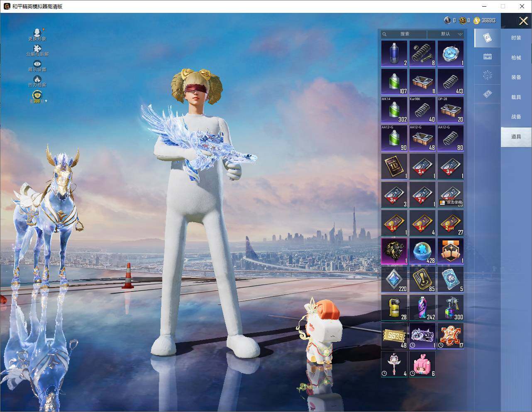
Task: Click the 双击使用 tooltip item
Action: pyautogui.click(x=451, y=194)
